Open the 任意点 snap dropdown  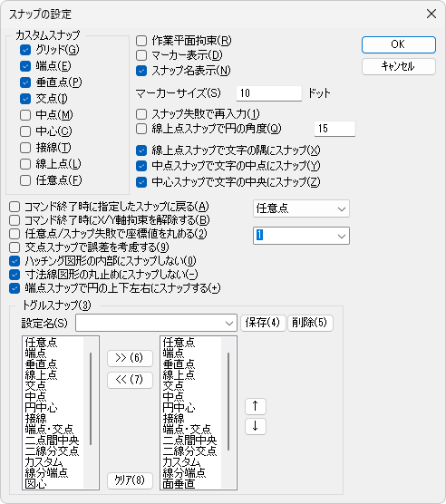[301, 208]
